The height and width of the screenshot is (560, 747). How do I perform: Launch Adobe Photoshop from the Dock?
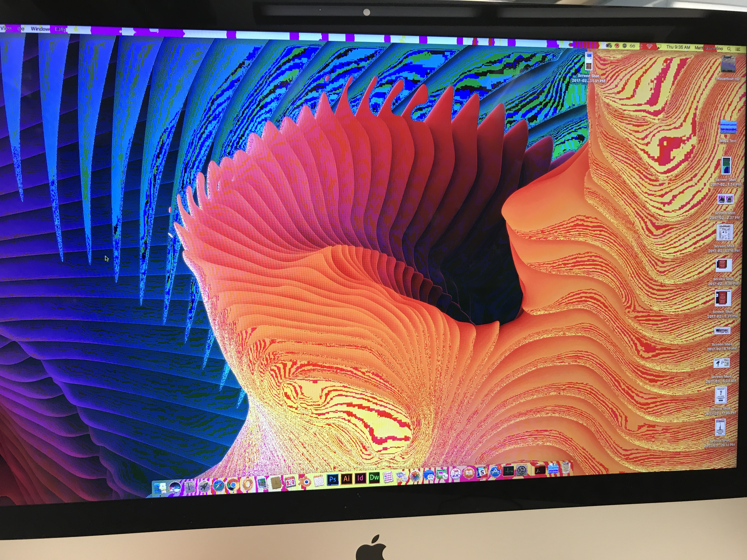[333, 480]
